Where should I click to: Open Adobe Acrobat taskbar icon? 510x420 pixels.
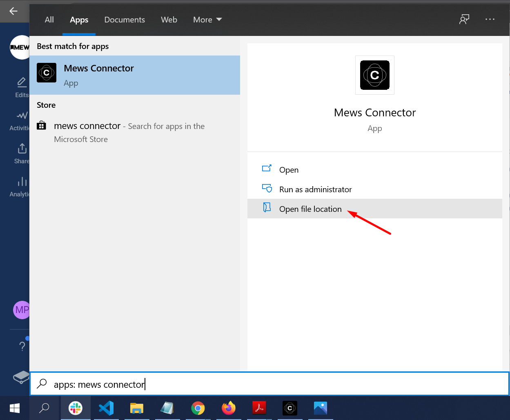click(x=259, y=408)
